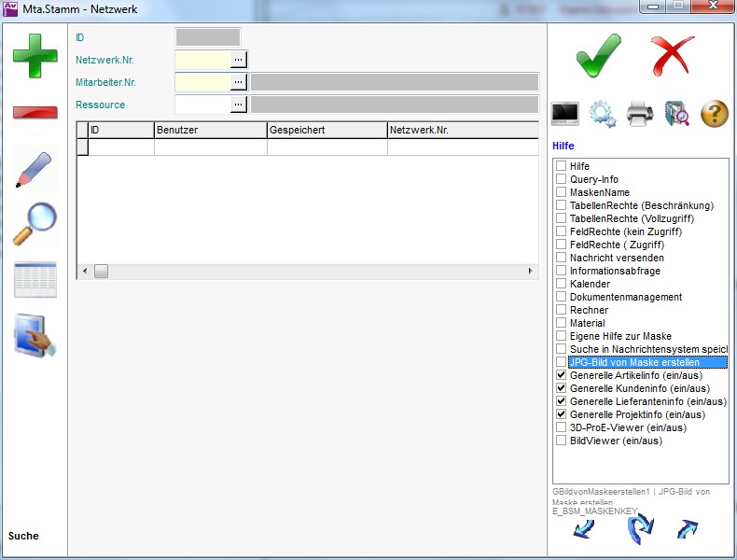Image resolution: width=737 pixels, height=560 pixels.
Task: Cancel with the red X icon
Action: (x=673, y=55)
